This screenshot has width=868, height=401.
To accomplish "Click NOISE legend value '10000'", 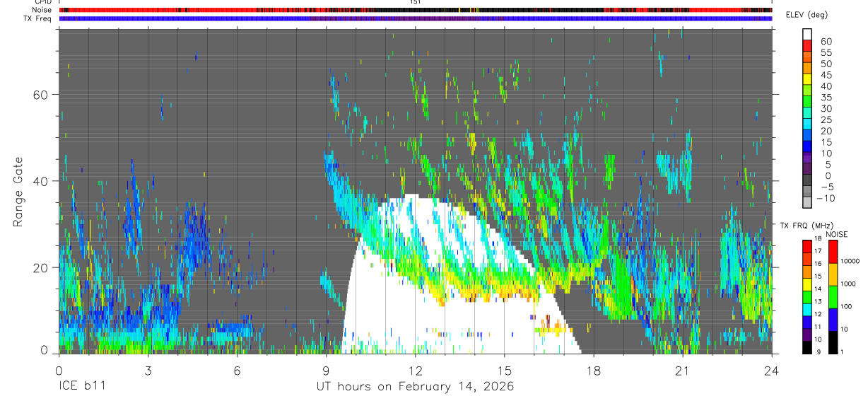I will pos(850,261).
